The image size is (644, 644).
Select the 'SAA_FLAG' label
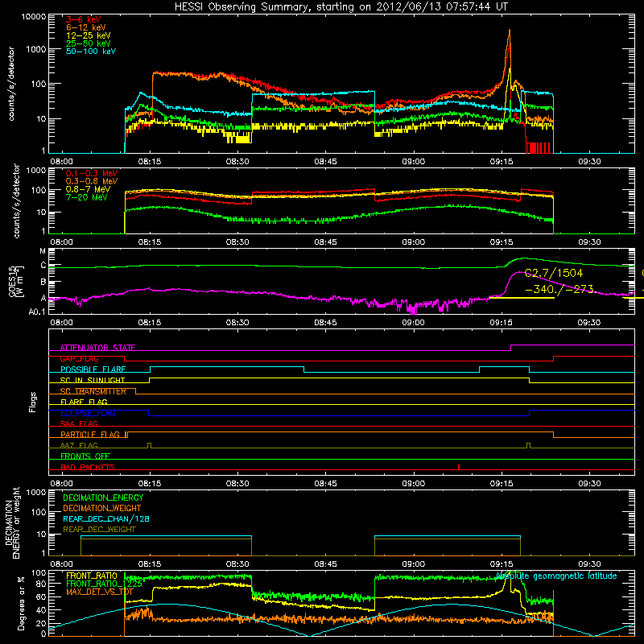click(x=79, y=423)
